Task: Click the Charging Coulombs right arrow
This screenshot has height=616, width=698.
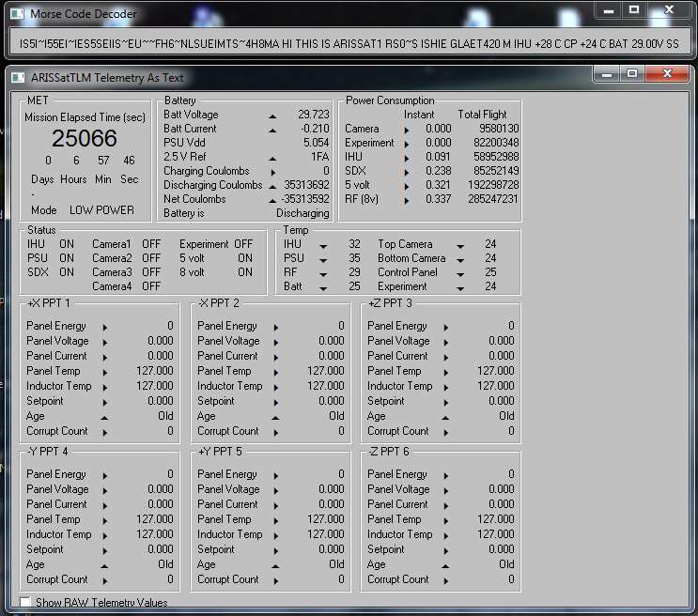Action: 272,172
